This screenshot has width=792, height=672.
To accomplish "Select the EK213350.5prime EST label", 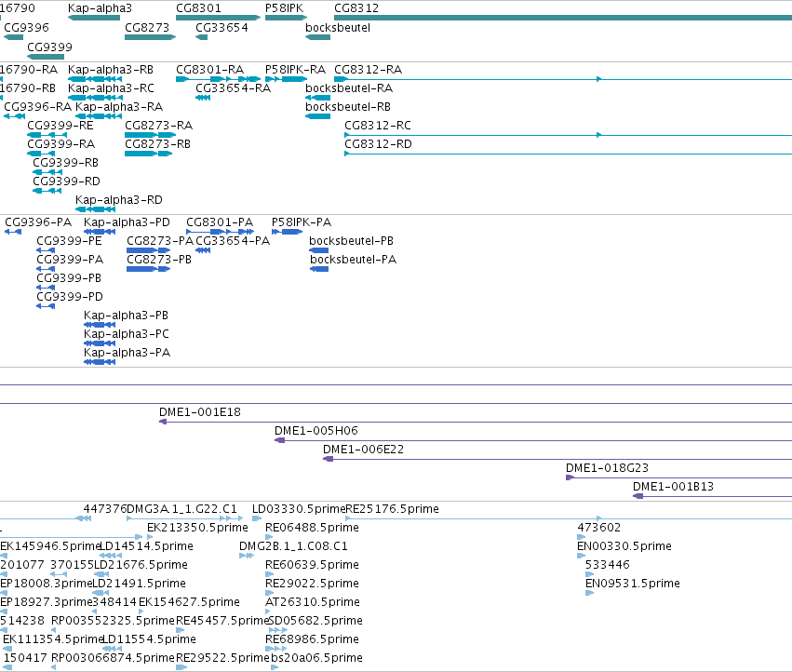I will pyautogui.click(x=197, y=528).
